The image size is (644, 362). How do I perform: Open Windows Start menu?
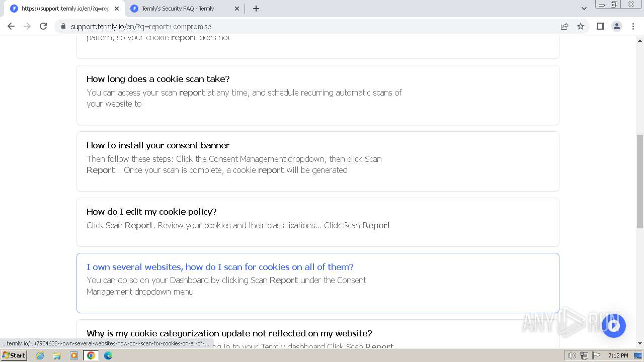pyautogui.click(x=14, y=355)
